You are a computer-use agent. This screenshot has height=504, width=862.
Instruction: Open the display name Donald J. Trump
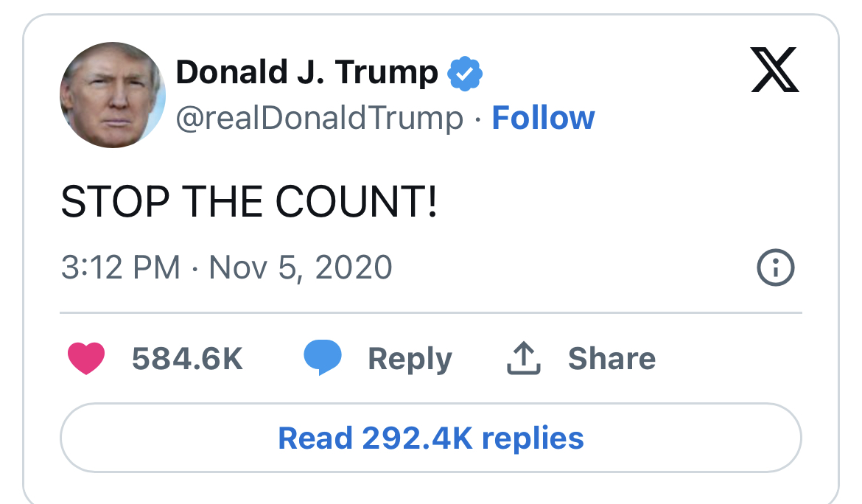(306, 72)
